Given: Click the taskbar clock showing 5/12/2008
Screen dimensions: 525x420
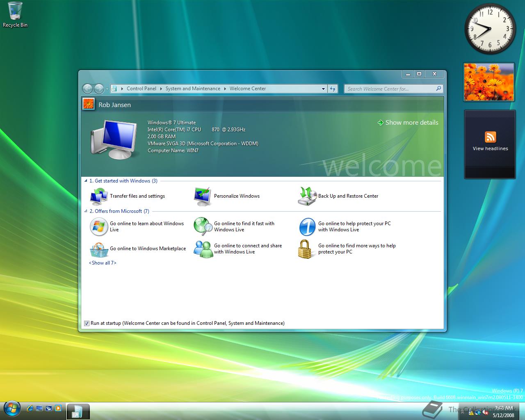Looking at the screenshot, I should click(503, 411).
